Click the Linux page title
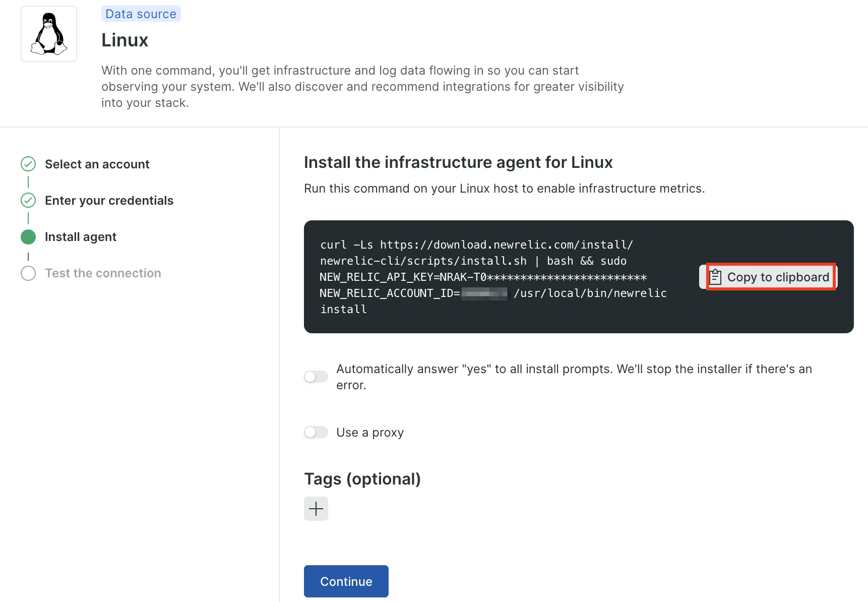 click(125, 40)
